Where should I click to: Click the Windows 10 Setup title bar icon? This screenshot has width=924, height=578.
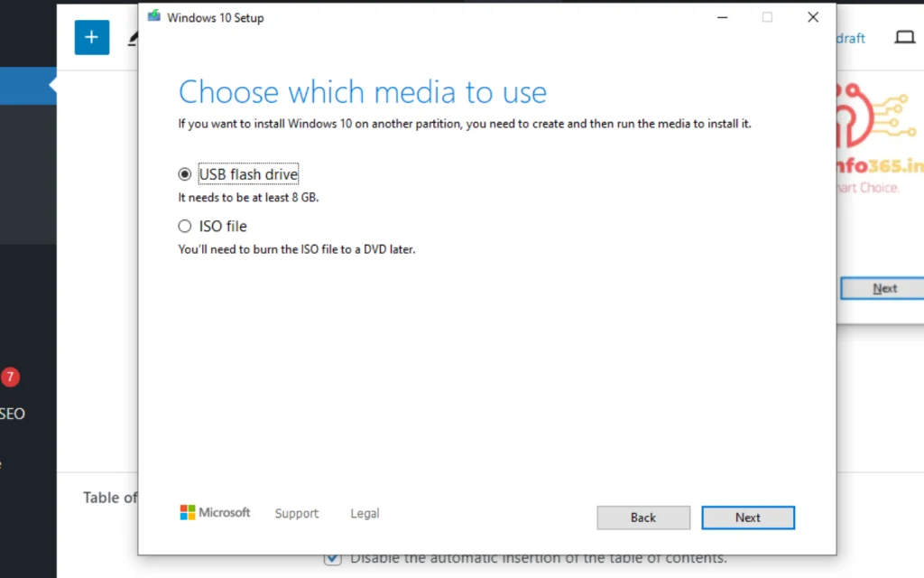[x=153, y=15]
